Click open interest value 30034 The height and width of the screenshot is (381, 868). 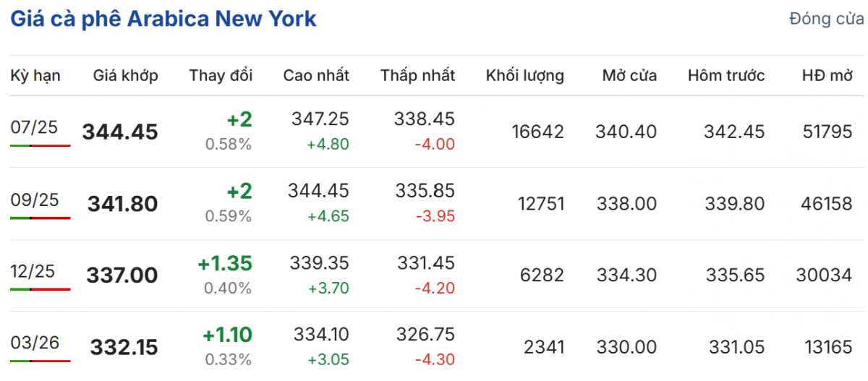(x=824, y=275)
